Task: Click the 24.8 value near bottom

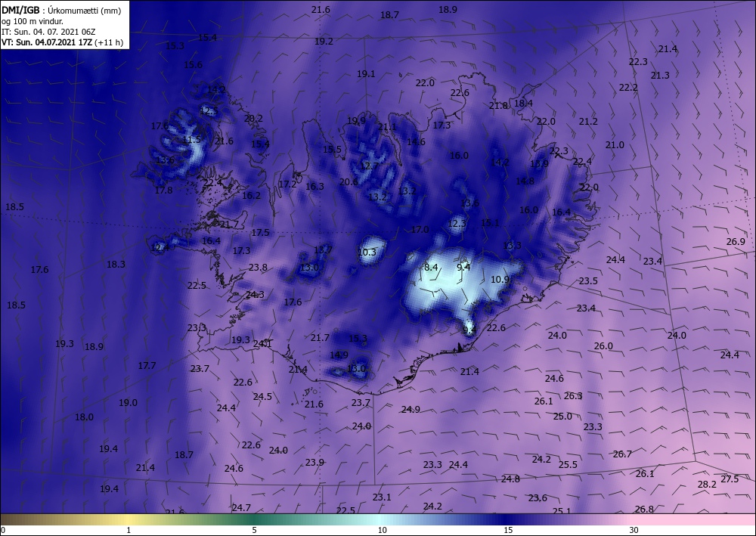Action: [x=510, y=479]
